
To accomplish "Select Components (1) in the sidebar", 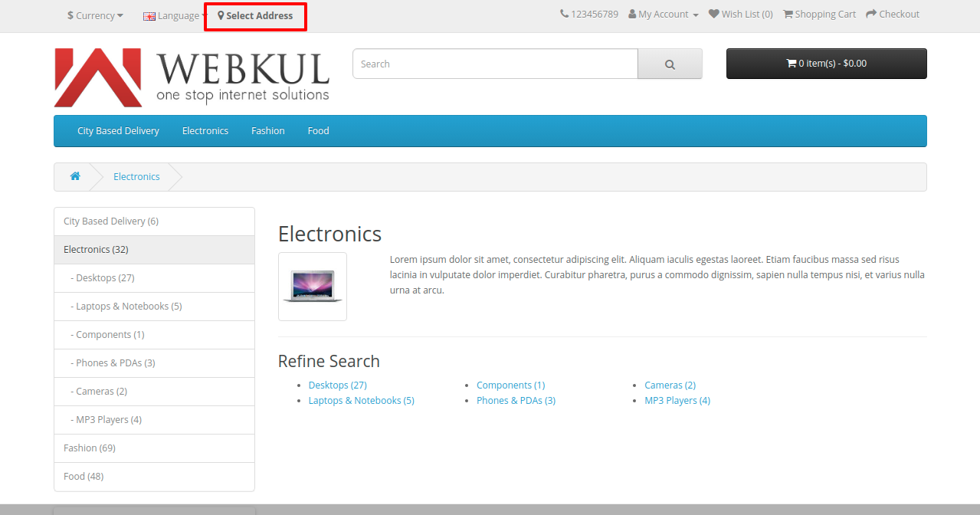I will [154, 335].
